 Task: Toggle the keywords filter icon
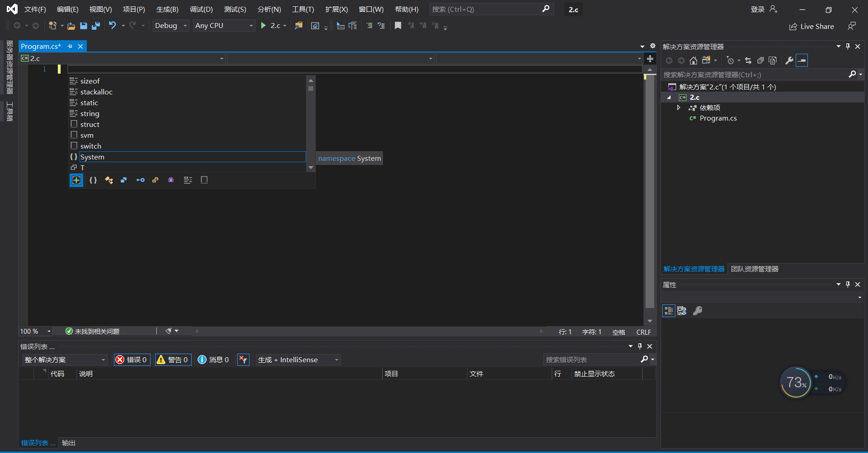pyautogui.click(x=188, y=180)
